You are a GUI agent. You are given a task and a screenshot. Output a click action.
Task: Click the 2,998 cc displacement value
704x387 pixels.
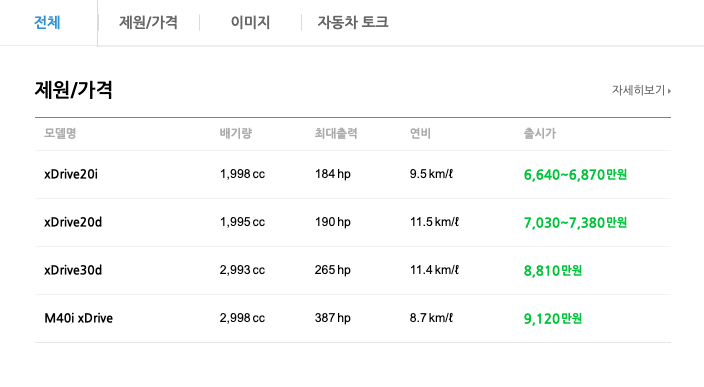coord(242,318)
